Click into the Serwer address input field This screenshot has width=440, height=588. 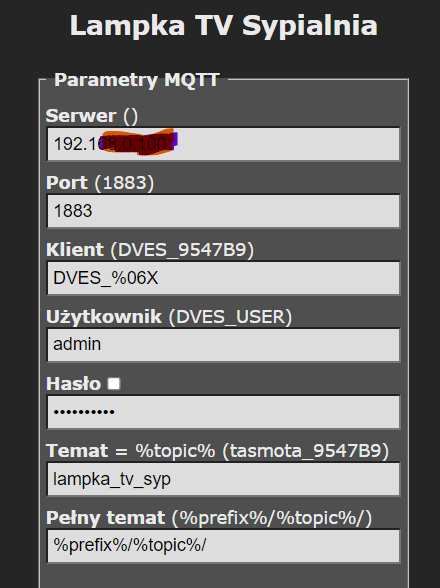tap(224, 144)
